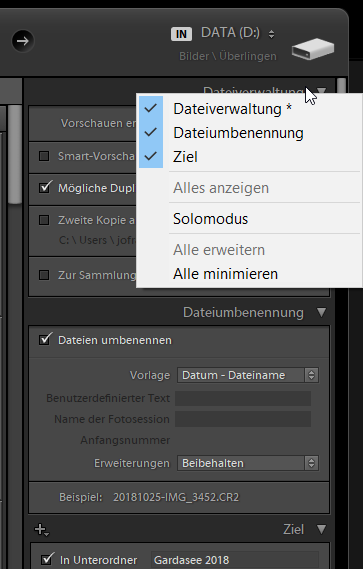The image size is (363, 569).
Task: Click the IN badge next to DATA (D:)
Action: pyautogui.click(x=181, y=34)
